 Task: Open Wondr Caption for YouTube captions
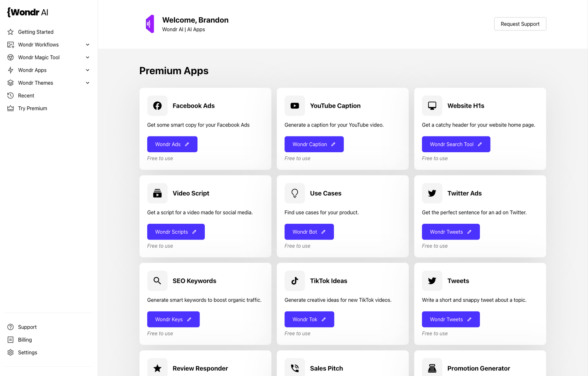(x=314, y=144)
